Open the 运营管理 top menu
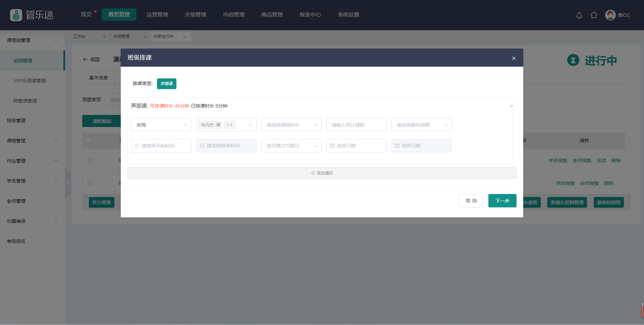Viewport: 644px width, 325px height. point(157,15)
